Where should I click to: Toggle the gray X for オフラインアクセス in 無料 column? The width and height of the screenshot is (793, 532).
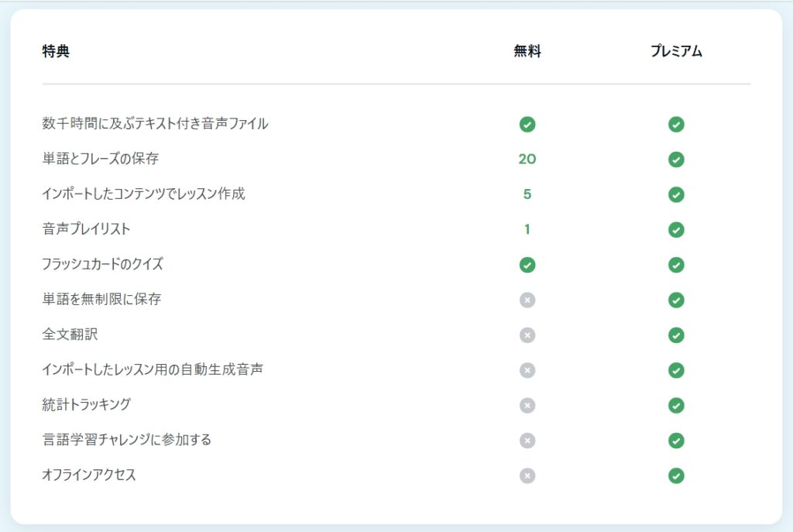point(527,475)
